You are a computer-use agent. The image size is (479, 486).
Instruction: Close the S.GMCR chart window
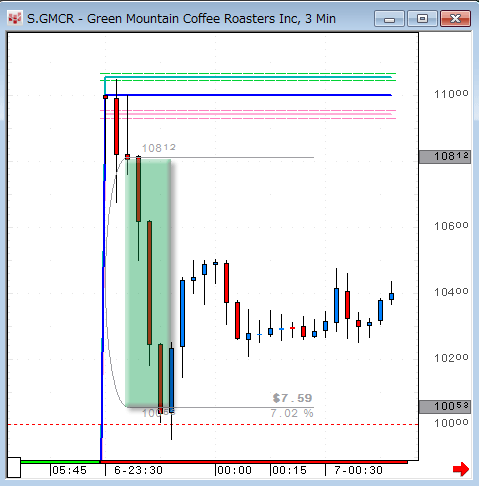coord(455,19)
